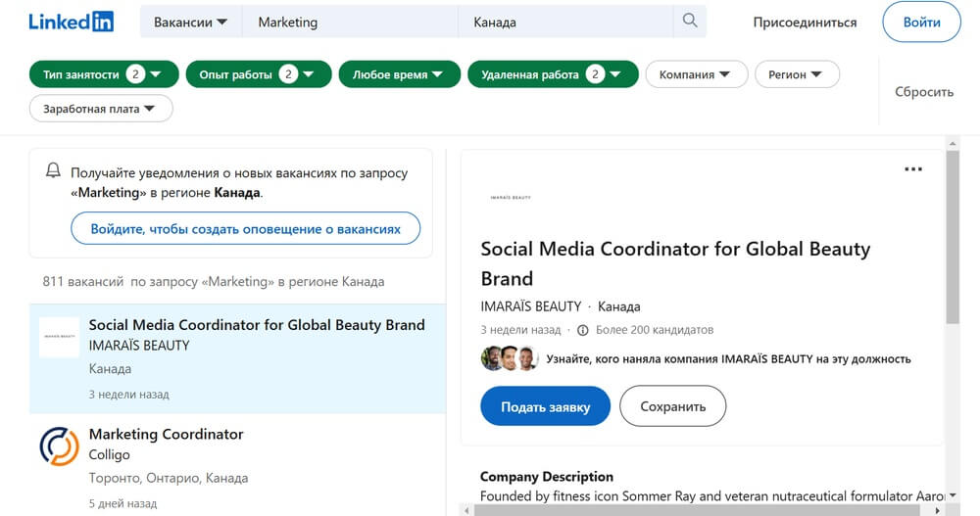This screenshot has height=516, width=980.
Task: Open the Любое время date filter
Action: [x=400, y=74]
